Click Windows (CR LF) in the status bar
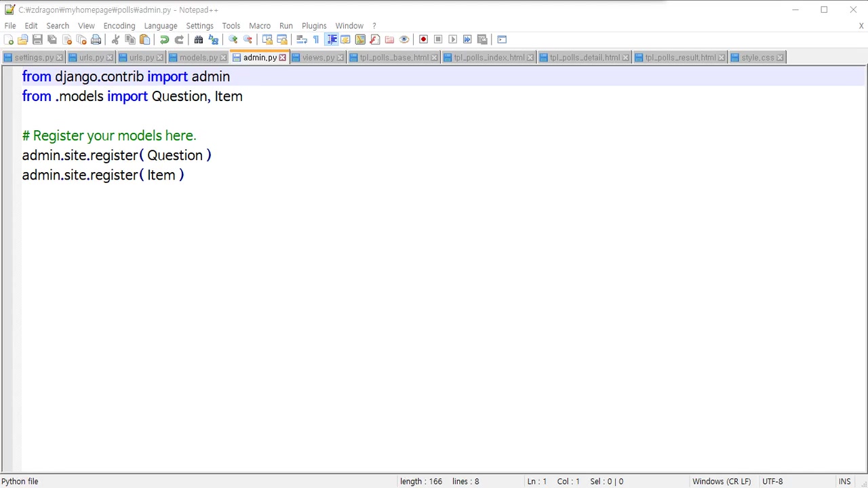 click(722, 481)
